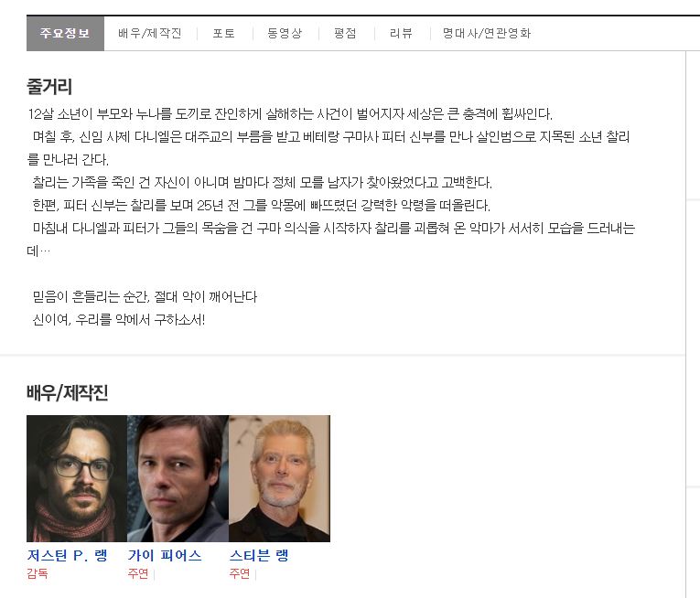Click 주연 label under 가이 피어스

pyautogui.click(x=138, y=573)
